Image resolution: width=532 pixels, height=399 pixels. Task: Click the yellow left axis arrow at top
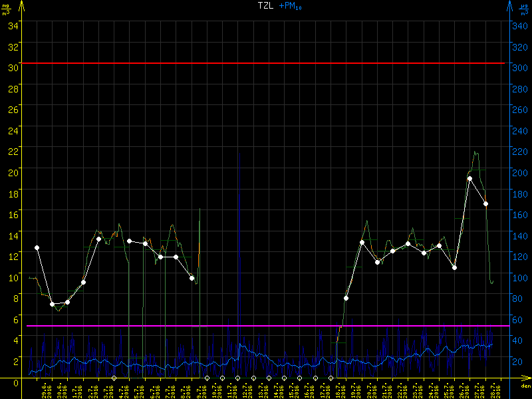click(x=21, y=5)
